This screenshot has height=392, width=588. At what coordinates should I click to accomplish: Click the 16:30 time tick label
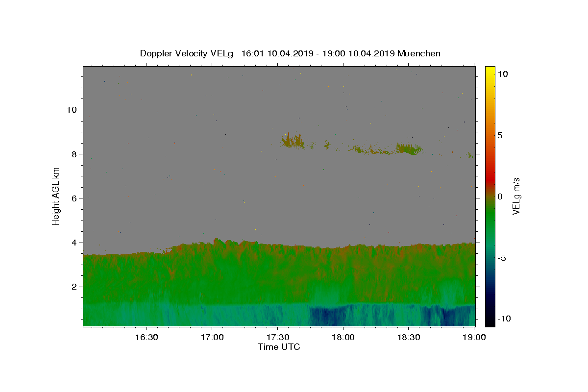tap(146, 338)
